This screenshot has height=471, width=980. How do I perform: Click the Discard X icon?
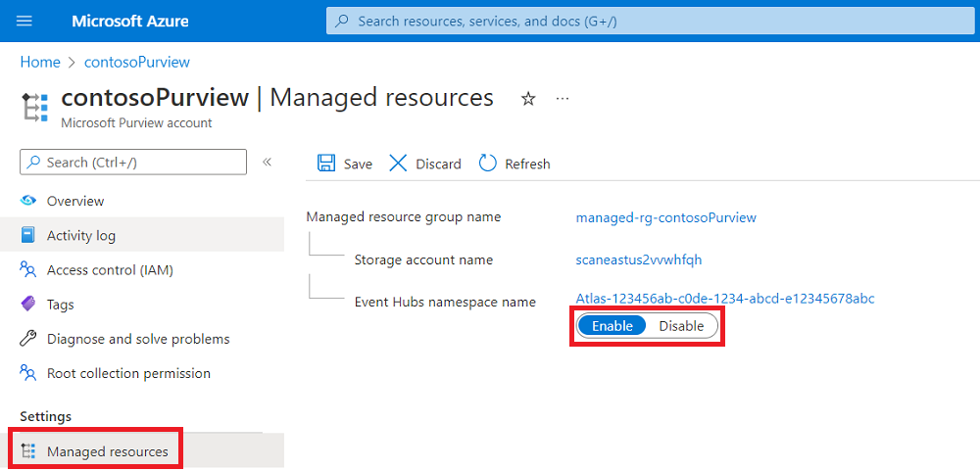398,164
